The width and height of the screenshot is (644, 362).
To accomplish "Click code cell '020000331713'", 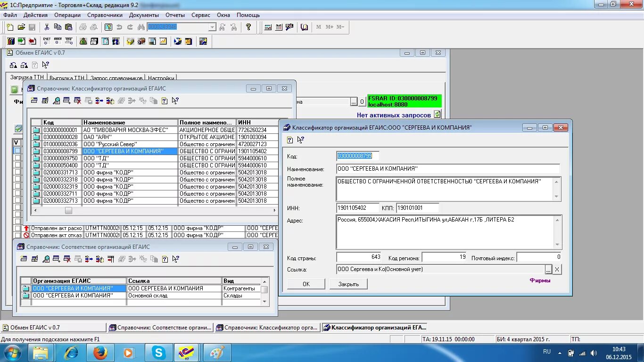I will [x=62, y=172].
